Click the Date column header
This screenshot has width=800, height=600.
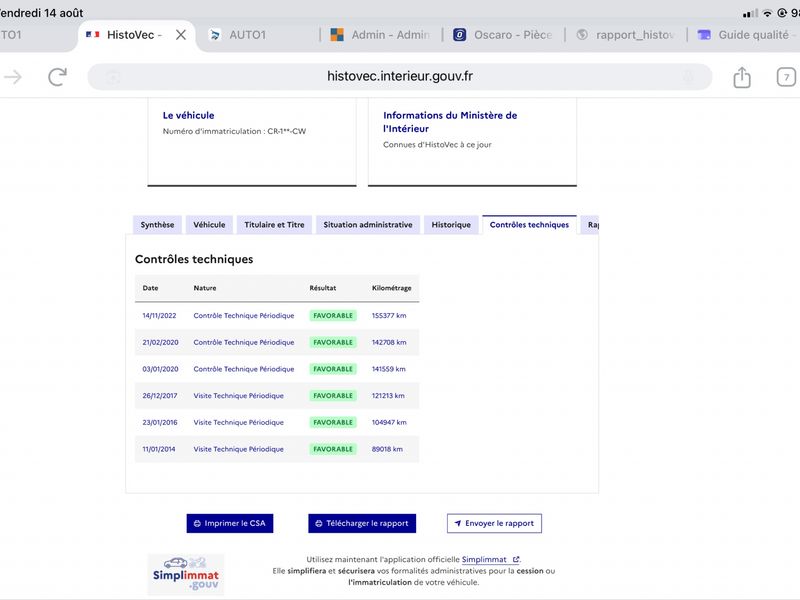[150, 288]
